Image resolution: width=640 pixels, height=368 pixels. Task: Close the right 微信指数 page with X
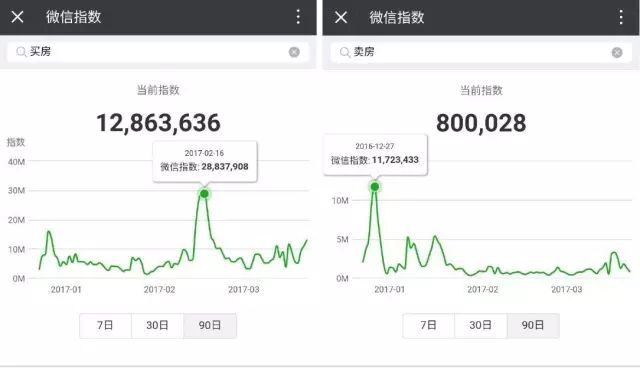tap(341, 17)
